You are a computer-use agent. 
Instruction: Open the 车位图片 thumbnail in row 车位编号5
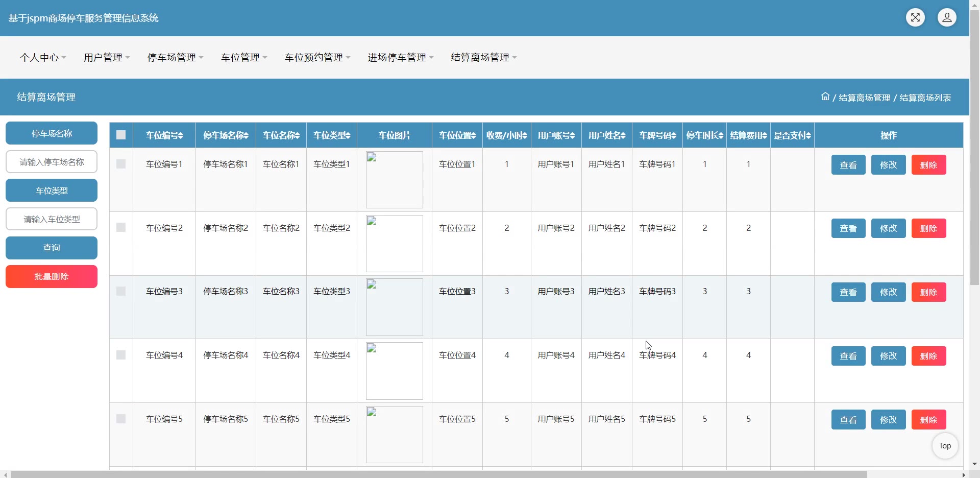(395, 435)
